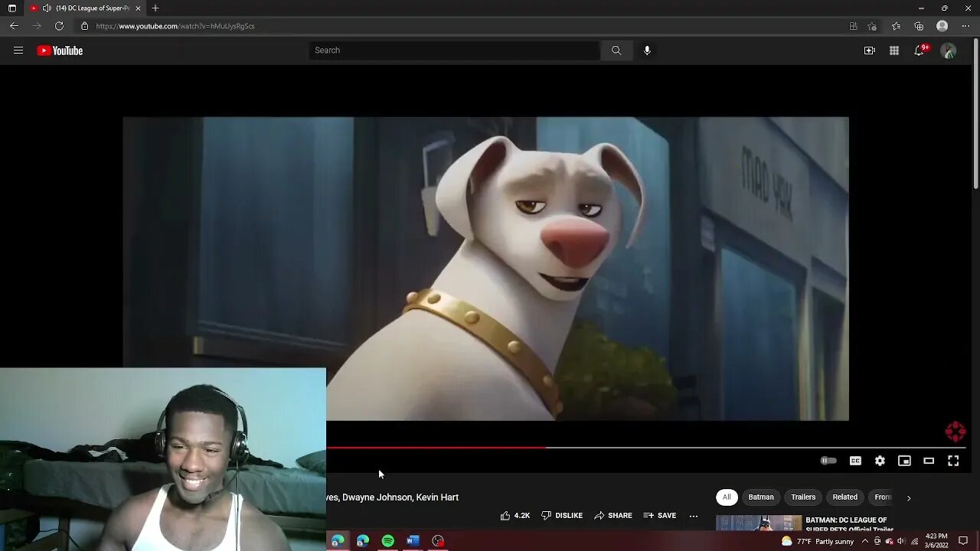Like the video with 4.2K thumbs up
The image size is (980, 551).
(x=514, y=516)
